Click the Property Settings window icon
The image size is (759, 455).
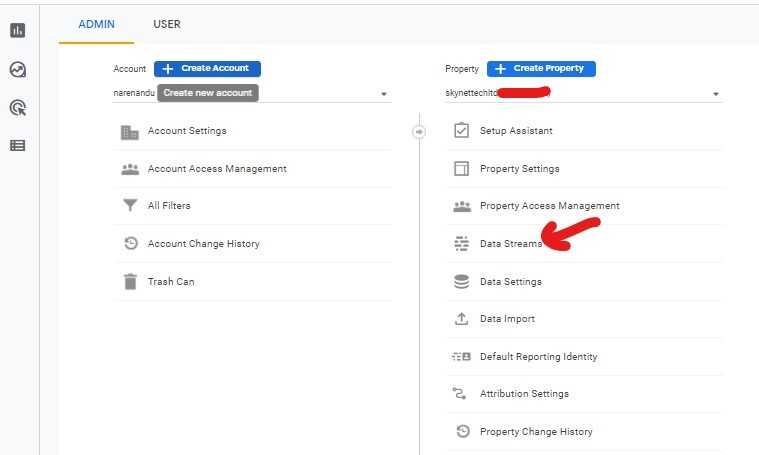pos(461,168)
